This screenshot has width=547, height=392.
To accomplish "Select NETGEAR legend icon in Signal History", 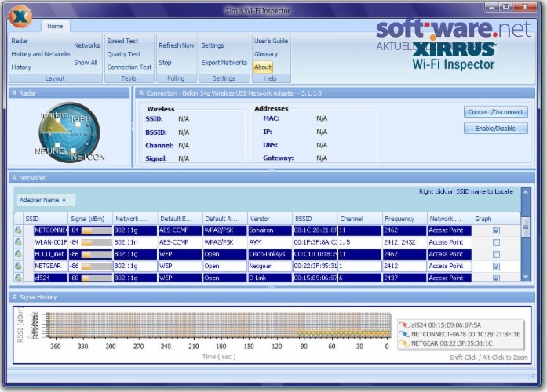I will [404, 343].
